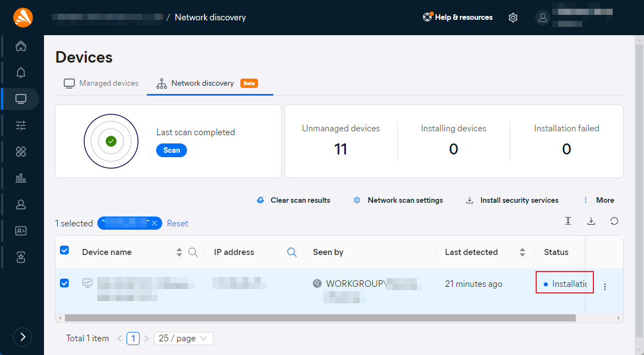
Task: Select the Network discovery tab
Action: coord(202,84)
